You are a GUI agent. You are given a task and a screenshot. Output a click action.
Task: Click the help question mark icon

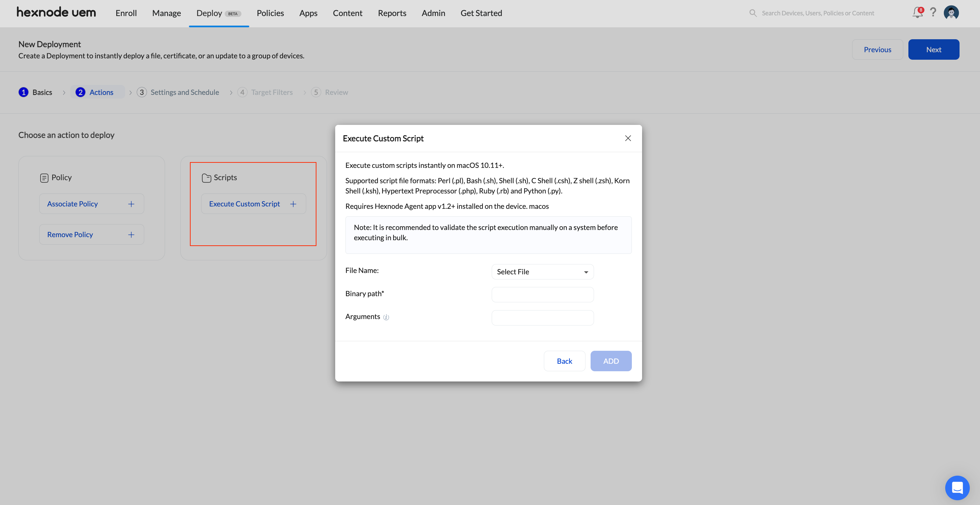(x=933, y=13)
